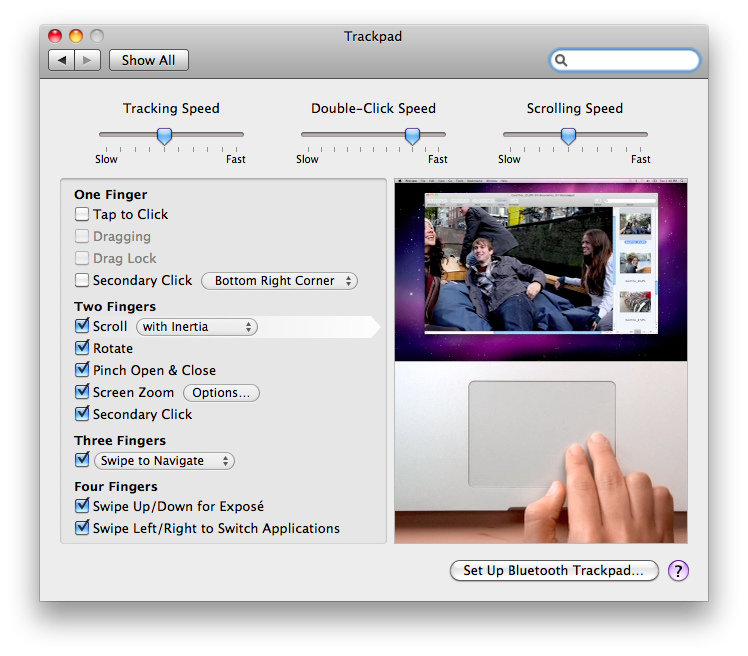Enable one-finger Secondary Click checkbox

(82, 280)
